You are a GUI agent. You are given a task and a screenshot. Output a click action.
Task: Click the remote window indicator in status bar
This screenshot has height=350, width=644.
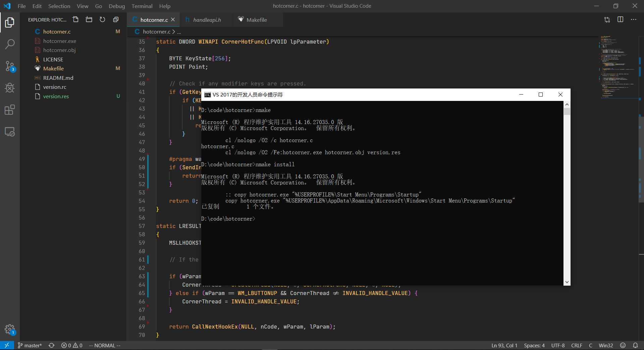(x=7, y=345)
